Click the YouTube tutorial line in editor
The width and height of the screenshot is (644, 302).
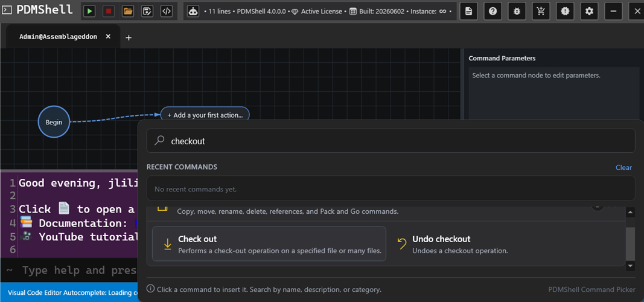click(78, 237)
